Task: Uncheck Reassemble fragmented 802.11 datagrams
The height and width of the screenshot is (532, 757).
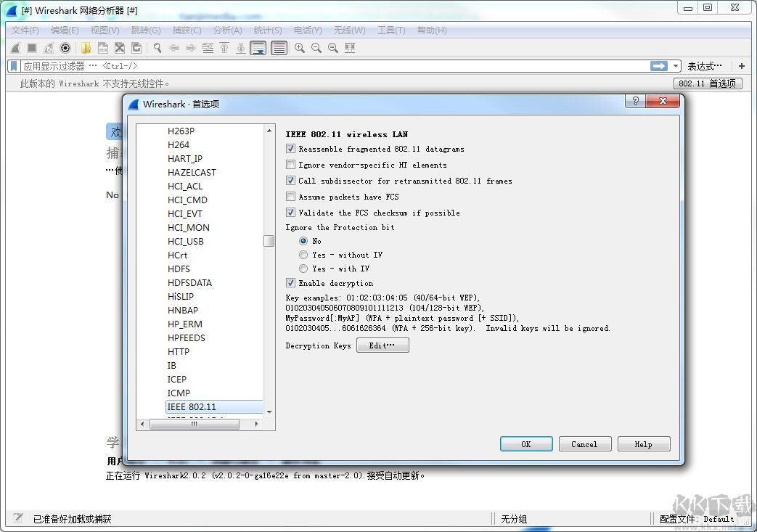Action: click(290, 149)
